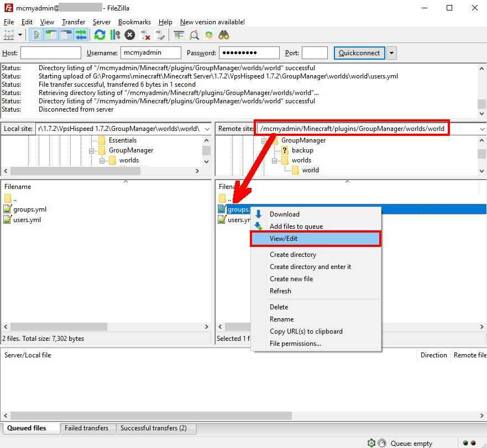Click local Filename column header
The height and width of the screenshot is (448, 487).
coord(106,187)
